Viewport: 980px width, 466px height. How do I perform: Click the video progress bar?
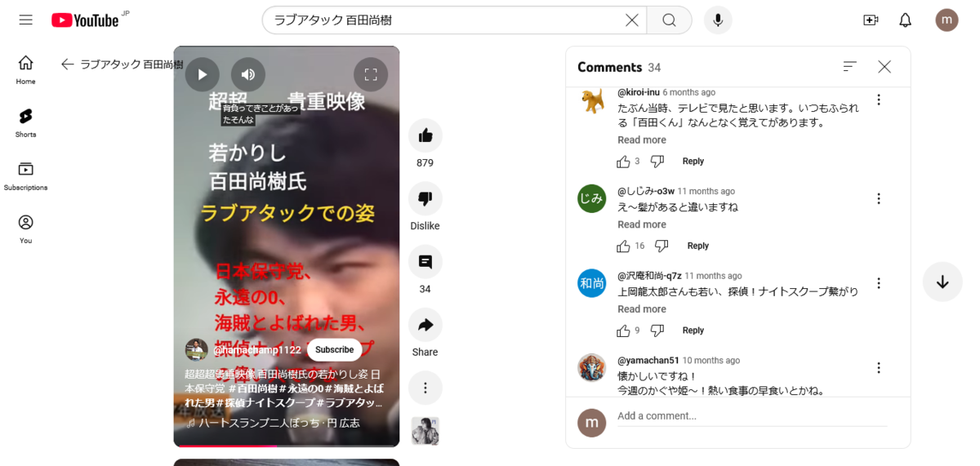[x=287, y=446]
